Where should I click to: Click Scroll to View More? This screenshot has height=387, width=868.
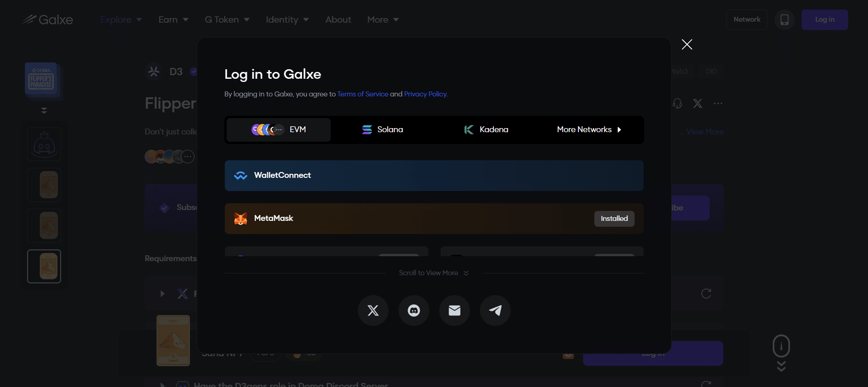434,273
